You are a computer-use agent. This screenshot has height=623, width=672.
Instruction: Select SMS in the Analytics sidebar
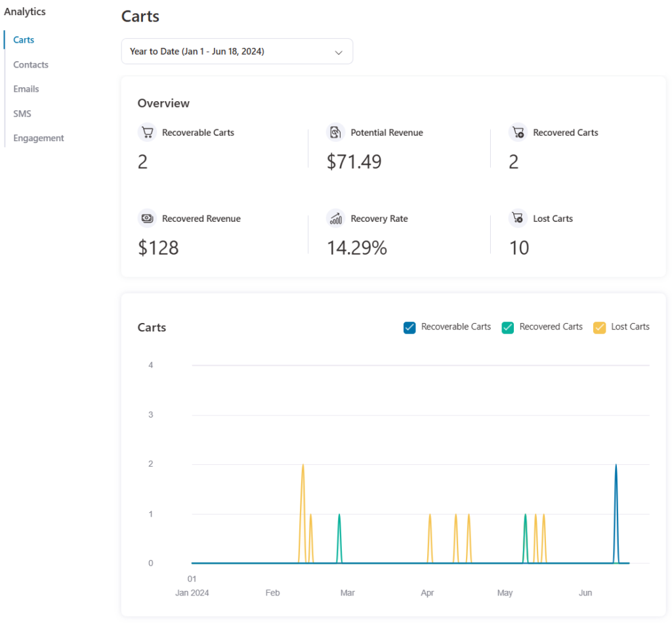22,114
